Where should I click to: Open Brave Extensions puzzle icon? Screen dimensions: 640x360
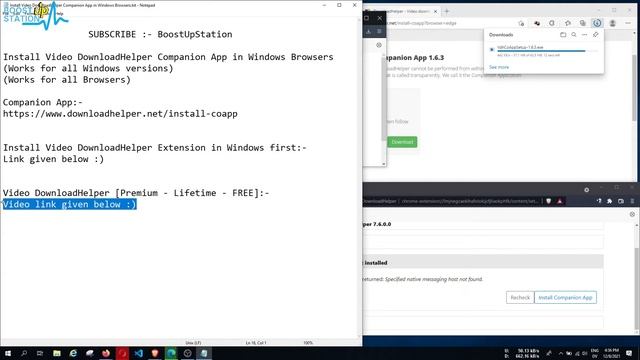pos(609,201)
